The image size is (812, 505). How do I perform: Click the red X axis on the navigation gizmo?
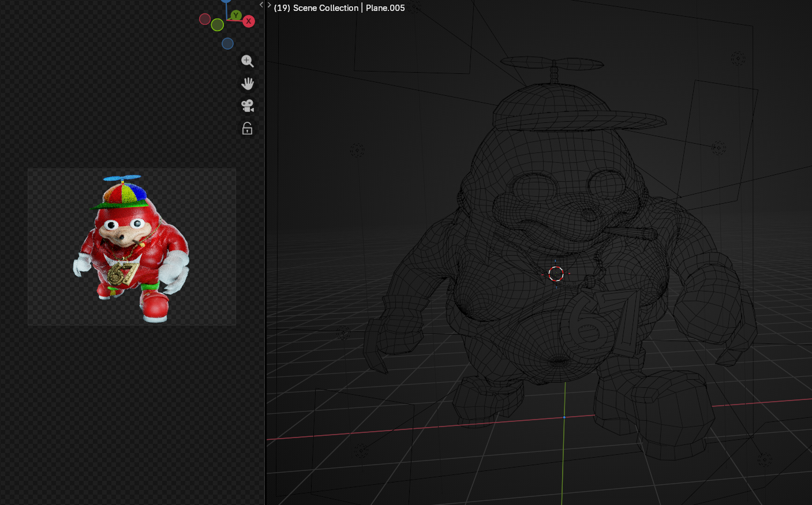248,21
